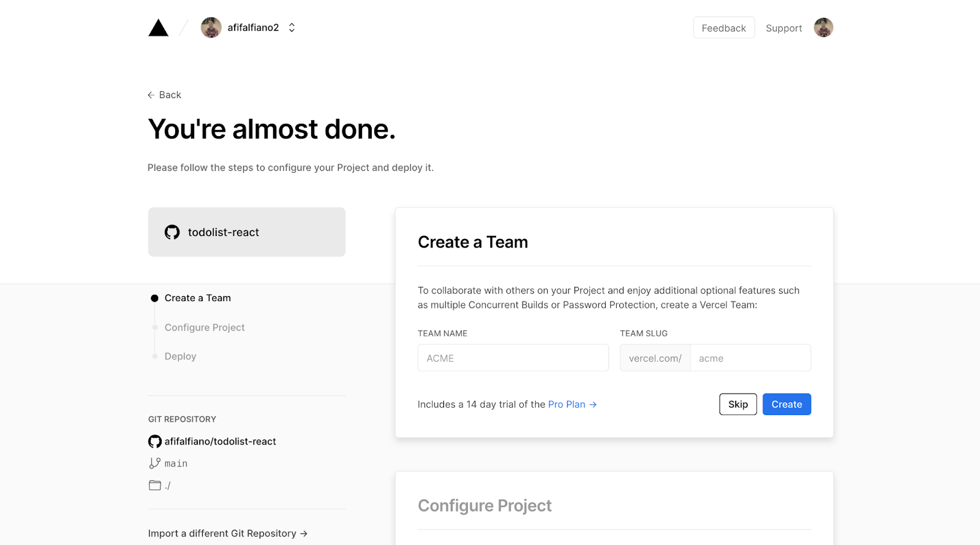This screenshot has width=980, height=545.
Task: Open the Support link
Action: [783, 28]
